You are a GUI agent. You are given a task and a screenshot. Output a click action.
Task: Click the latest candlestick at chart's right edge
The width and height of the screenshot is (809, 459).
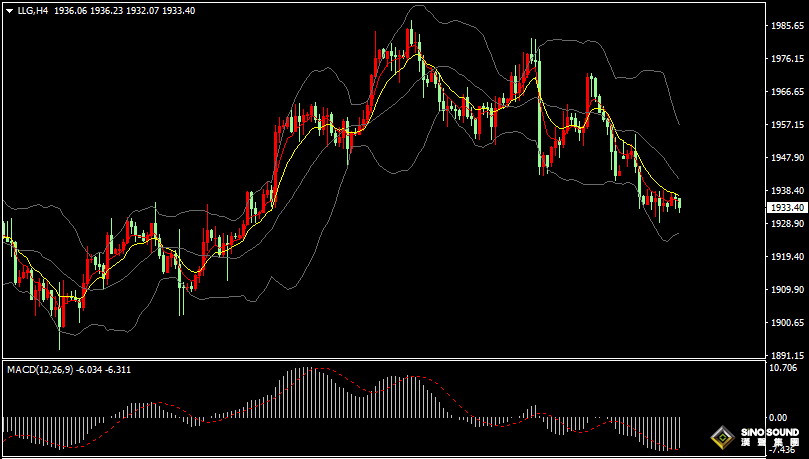680,203
